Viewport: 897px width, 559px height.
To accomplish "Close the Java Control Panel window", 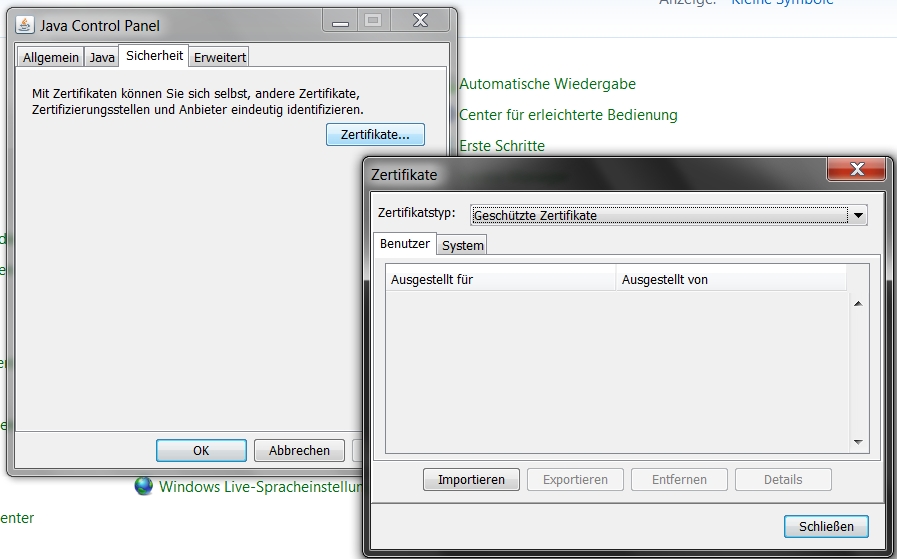I will point(420,21).
